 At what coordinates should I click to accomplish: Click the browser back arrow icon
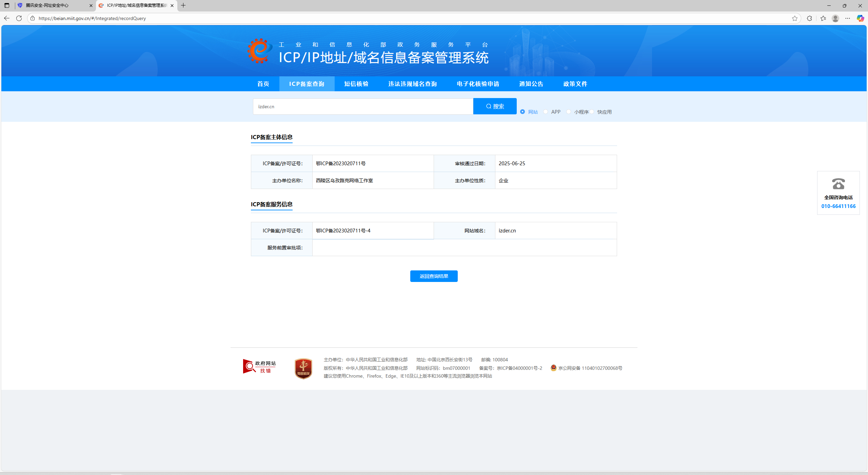[7, 18]
